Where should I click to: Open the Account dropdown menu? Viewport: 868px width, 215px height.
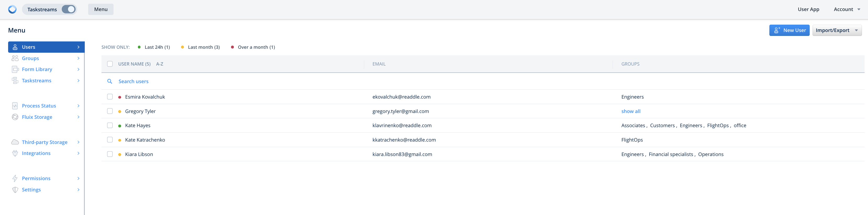[847, 9]
